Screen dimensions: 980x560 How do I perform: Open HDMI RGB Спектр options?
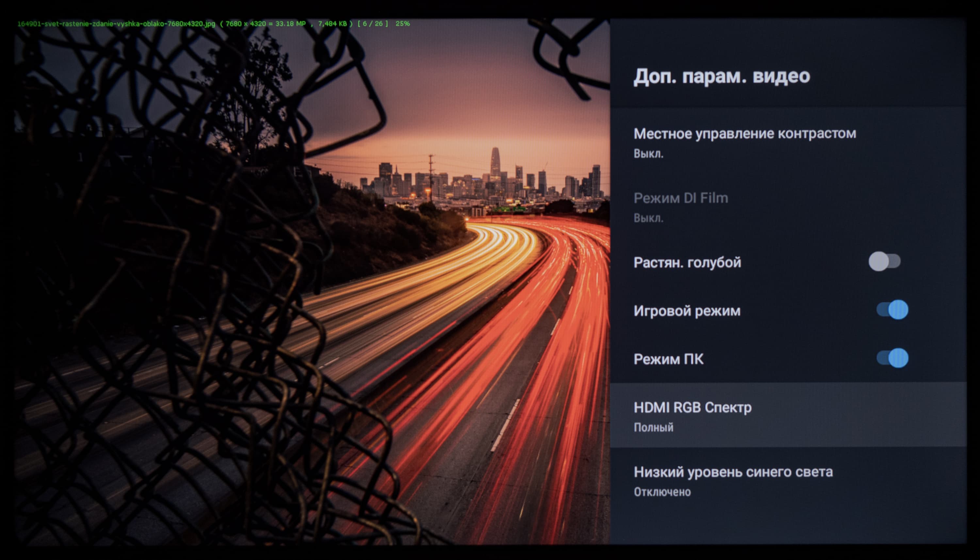click(x=692, y=408)
